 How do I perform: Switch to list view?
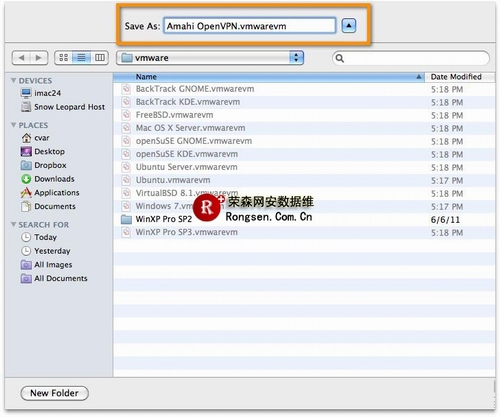pos(81,58)
